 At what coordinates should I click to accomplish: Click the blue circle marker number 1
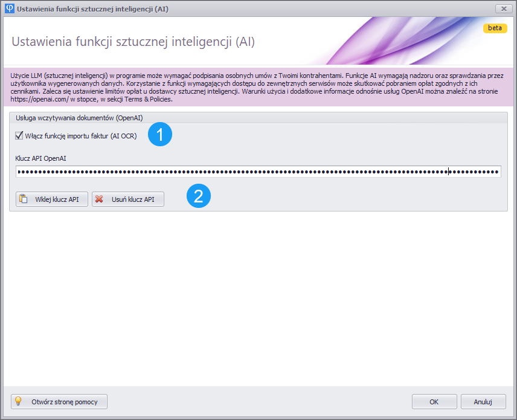160,135
